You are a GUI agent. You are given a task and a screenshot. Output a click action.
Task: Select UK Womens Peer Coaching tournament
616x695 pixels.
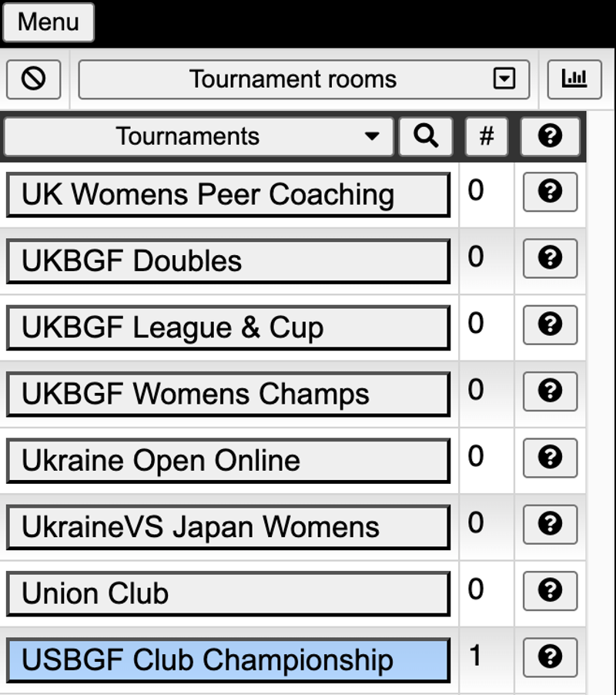click(x=229, y=195)
